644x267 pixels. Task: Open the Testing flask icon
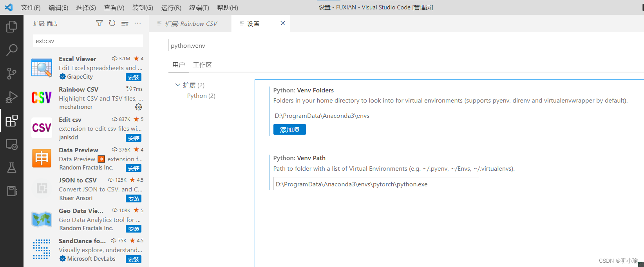12,168
